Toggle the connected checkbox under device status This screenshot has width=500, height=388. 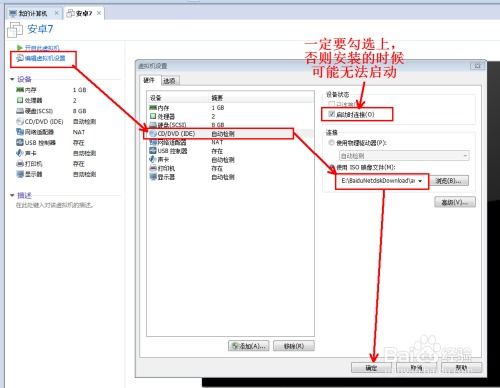coord(331,104)
